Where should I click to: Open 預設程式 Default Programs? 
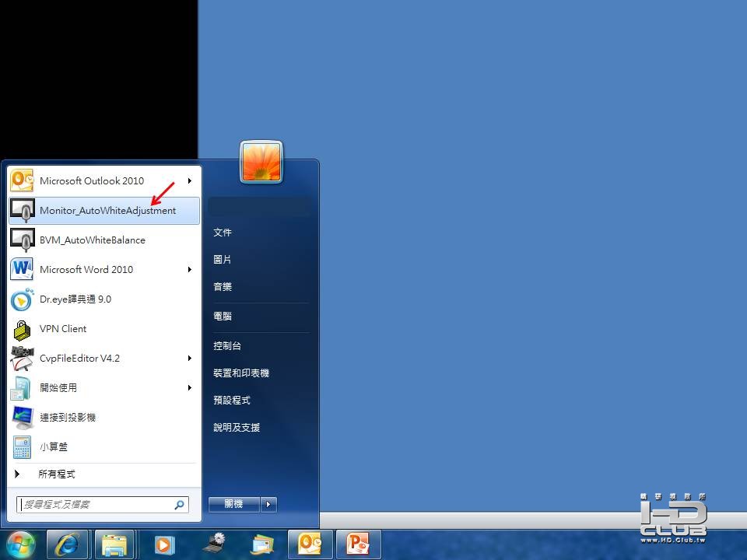pyautogui.click(x=232, y=400)
